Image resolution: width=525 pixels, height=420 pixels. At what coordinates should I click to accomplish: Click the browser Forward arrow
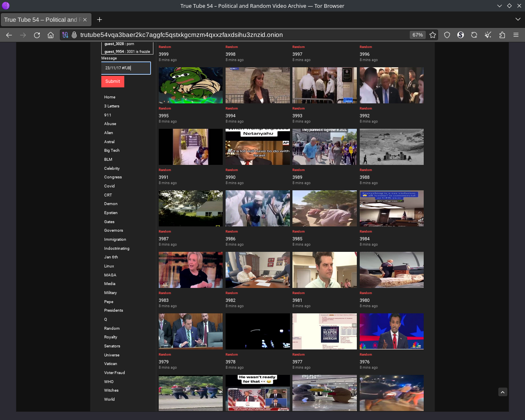click(23, 35)
